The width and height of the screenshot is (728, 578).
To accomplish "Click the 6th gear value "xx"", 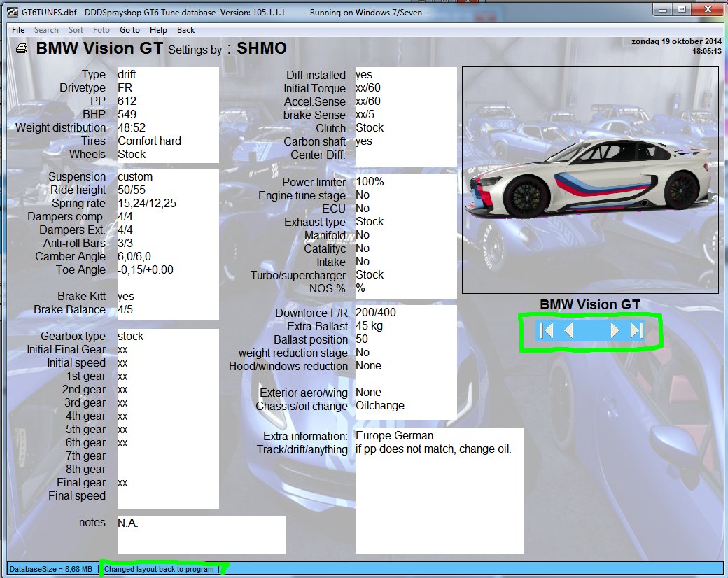I will (x=122, y=443).
